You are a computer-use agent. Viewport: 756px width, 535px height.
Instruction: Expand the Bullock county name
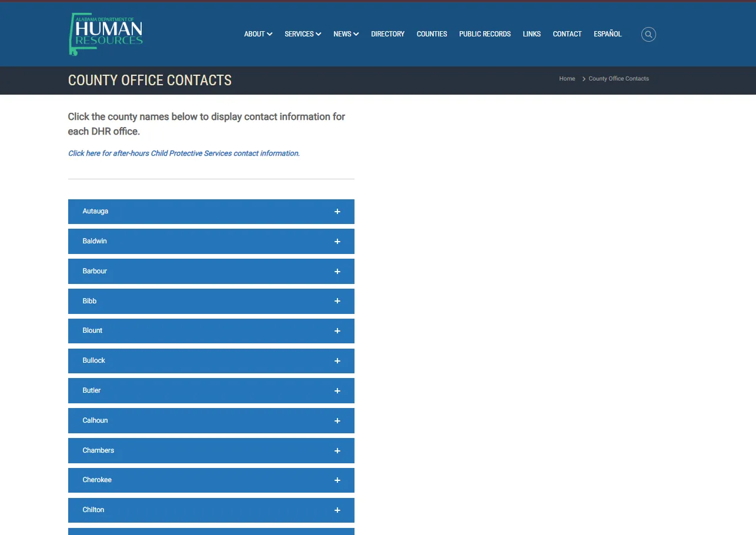point(93,360)
